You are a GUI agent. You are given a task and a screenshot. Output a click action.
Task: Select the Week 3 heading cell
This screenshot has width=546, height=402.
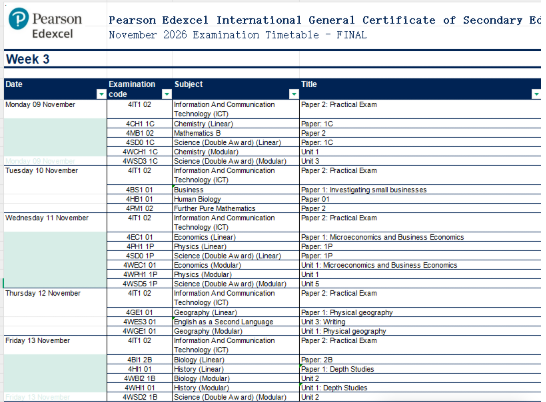pos(55,59)
